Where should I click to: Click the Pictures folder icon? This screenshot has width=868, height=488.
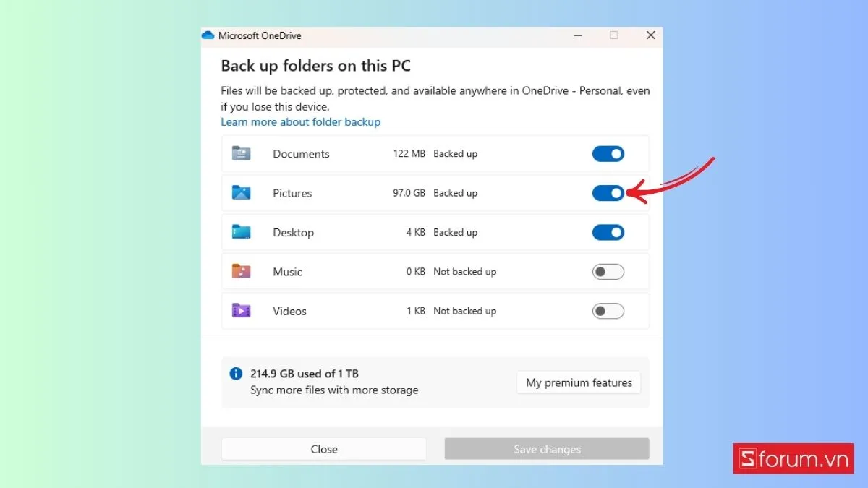[241, 193]
